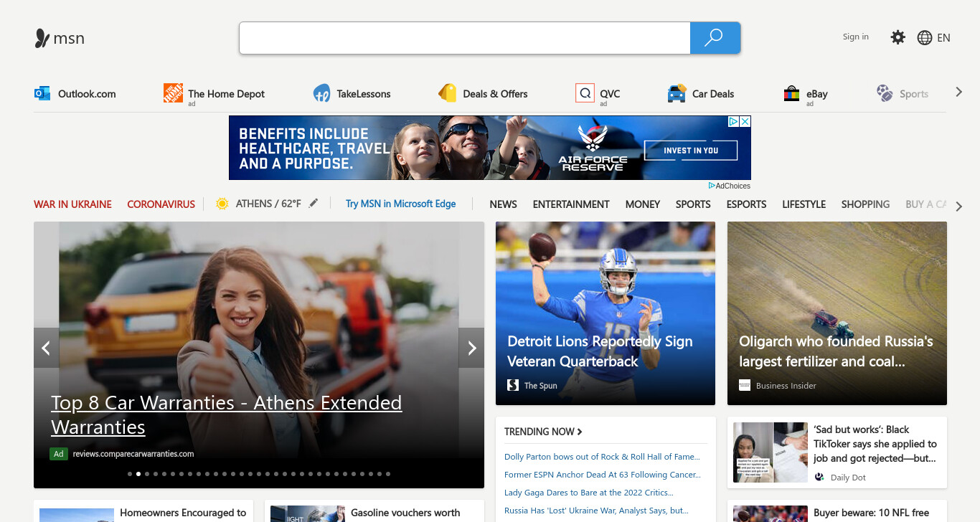Image resolution: width=980 pixels, height=522 pixels.
Task: Open the LIFESTYLE tab
Action: [x=804, y=204]
